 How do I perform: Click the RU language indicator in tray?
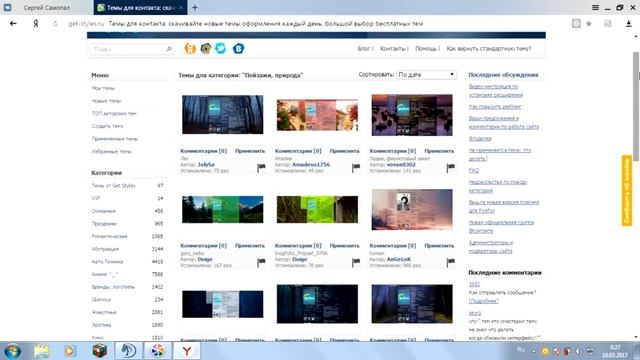point(521,349)
